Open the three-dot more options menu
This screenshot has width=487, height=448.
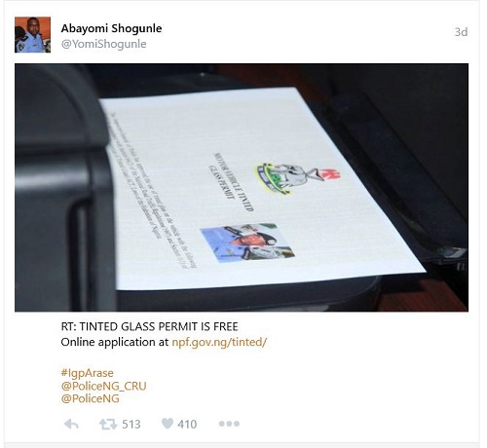pos(229,424)
